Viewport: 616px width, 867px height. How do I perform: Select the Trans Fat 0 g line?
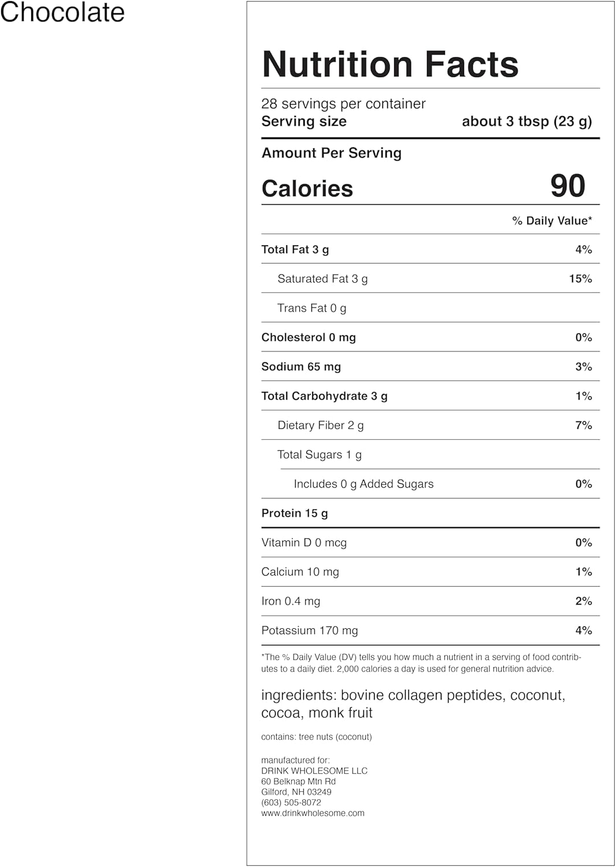[x=312, y=308]
